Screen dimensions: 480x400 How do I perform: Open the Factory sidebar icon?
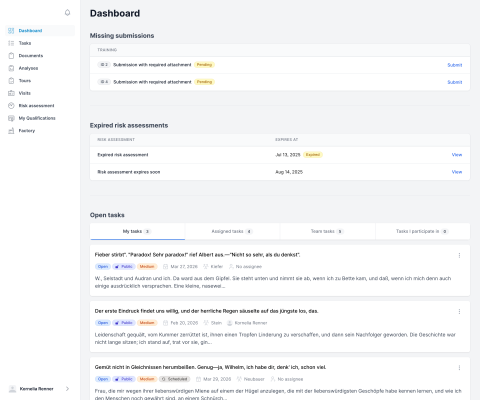point(11,131)
